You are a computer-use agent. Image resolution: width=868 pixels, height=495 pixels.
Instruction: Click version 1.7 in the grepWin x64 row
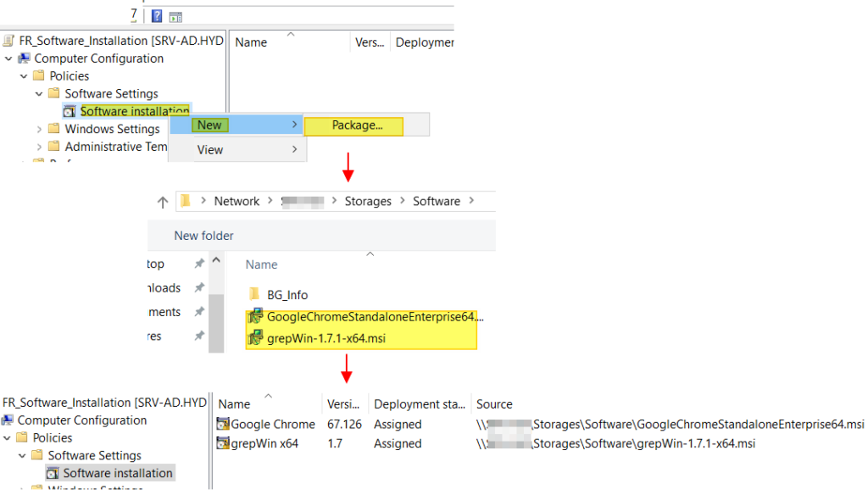tap(334, 443)
